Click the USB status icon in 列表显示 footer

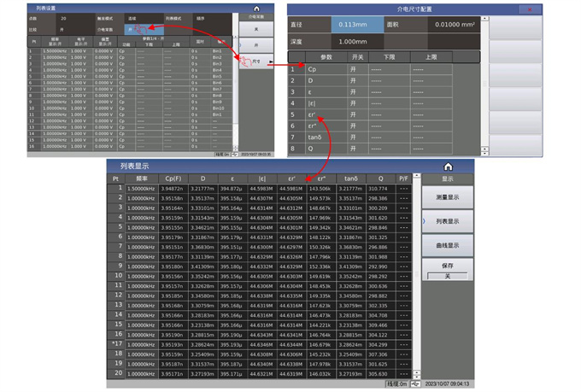414,385
